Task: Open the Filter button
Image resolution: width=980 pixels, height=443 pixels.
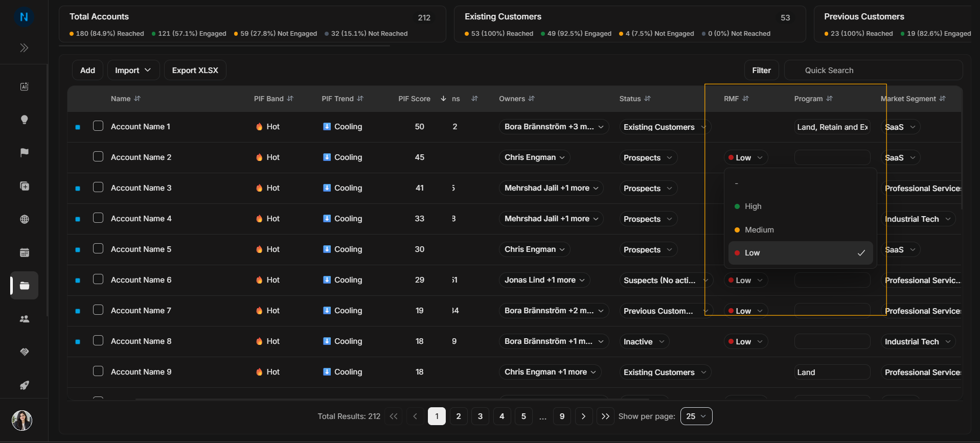Action: coord(761,71)
